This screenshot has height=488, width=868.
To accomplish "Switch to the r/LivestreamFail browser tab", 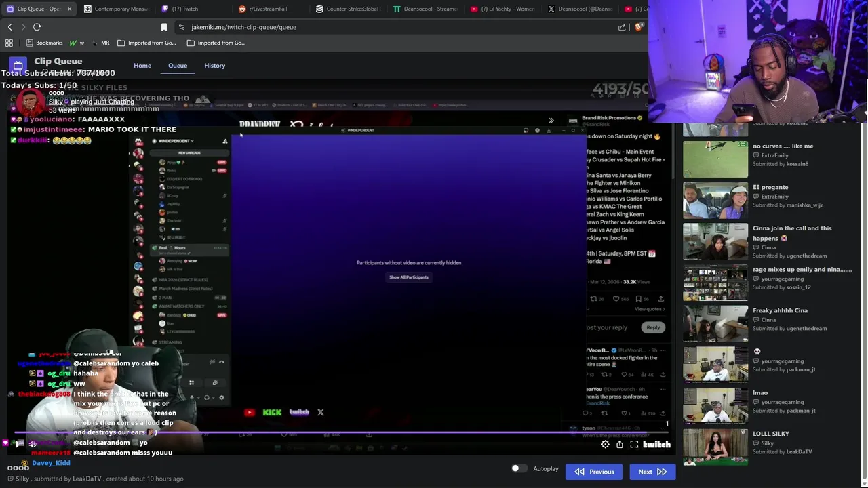I will (x=263, y=9).
